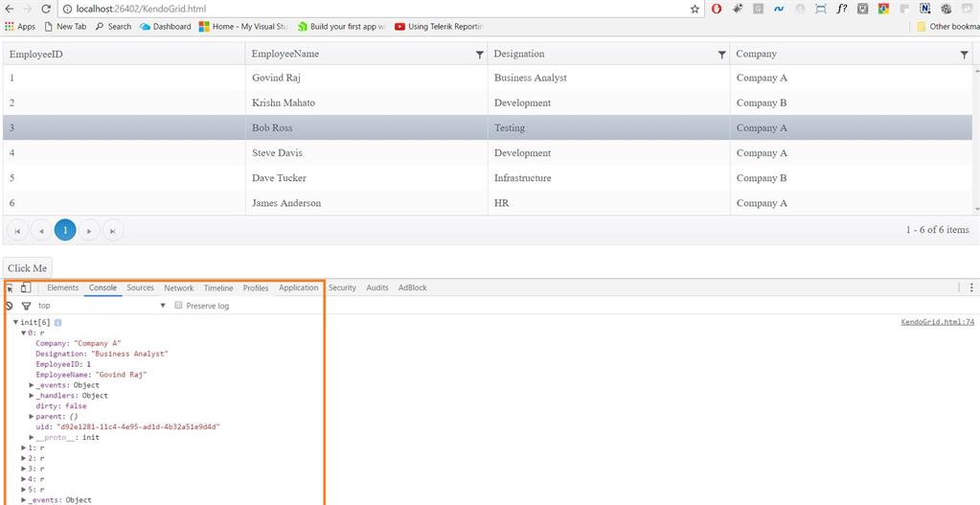
Task: Select the 'Bob Ross' employee cell
Action: tap(366, 128)
